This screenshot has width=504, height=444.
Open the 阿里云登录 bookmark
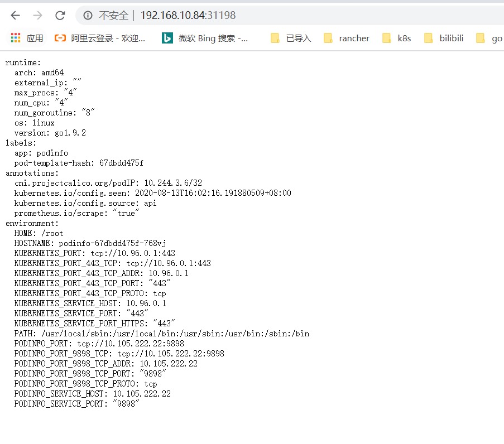pyautogui.click(x=99, y=38)
